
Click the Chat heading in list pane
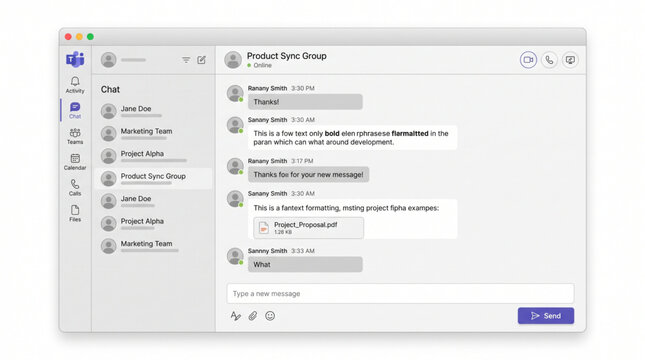110,89
